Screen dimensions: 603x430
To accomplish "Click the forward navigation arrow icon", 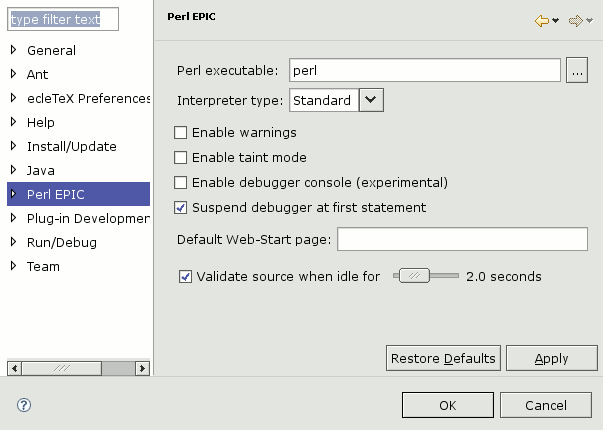I will 576,21.
